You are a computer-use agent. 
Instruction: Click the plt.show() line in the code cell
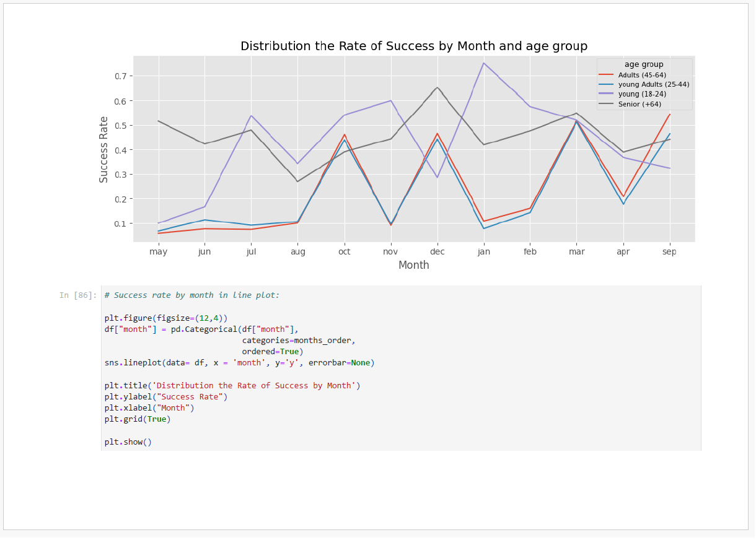click(x=128, y=442)
